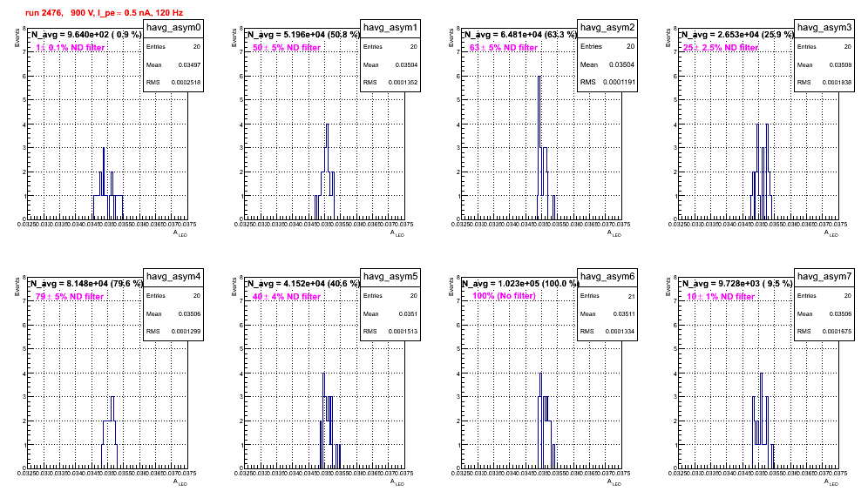Pick the magenta 63 ± 5% ND filter label
868x498 pixels.
click(504, 48)
